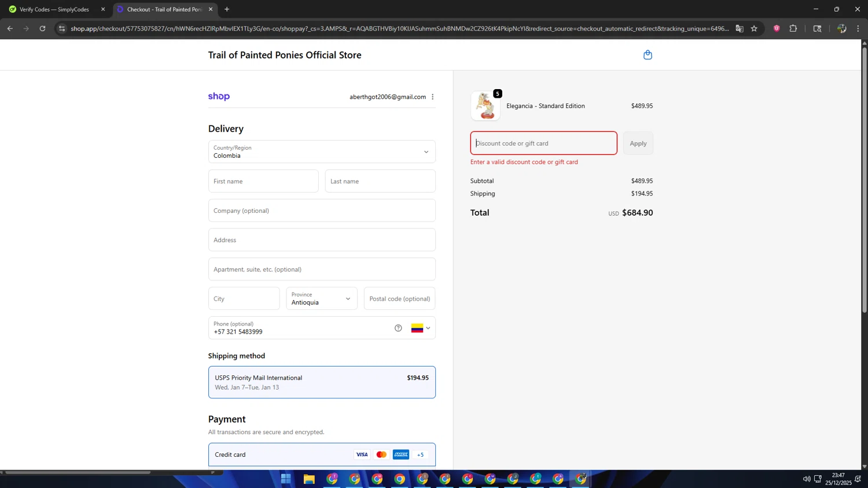Image resolution: width=868 pixels, height=488 pixels.
Task: Open account options three-dot menu
Action: point(432,97)
